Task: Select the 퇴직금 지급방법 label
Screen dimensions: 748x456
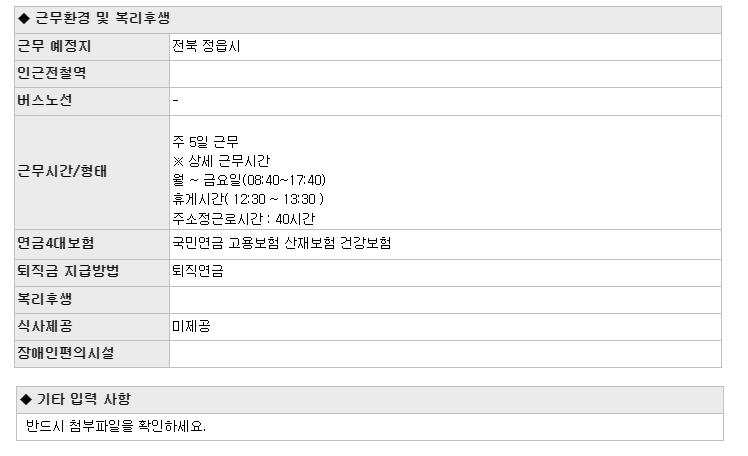Action: (x=68, y=271)
